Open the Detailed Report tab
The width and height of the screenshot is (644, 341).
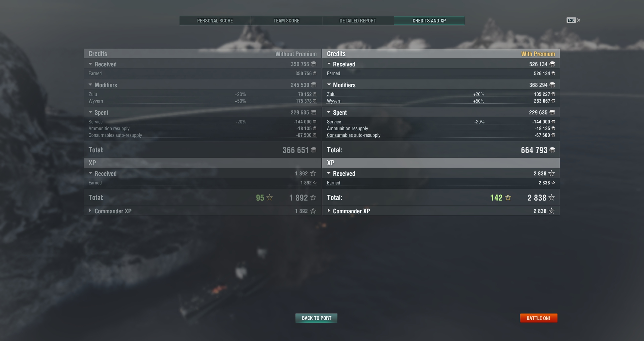coord(358,21)
